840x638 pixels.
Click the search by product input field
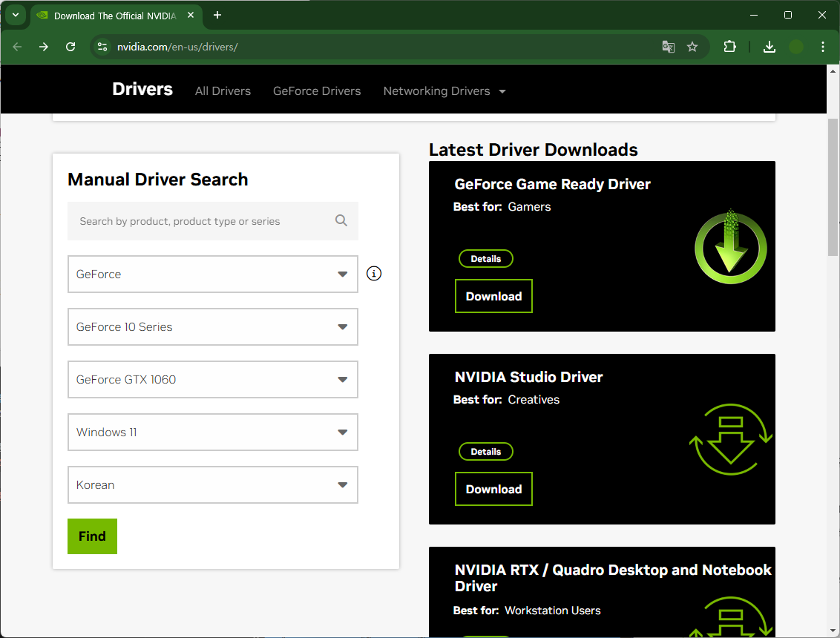[213, 220]
